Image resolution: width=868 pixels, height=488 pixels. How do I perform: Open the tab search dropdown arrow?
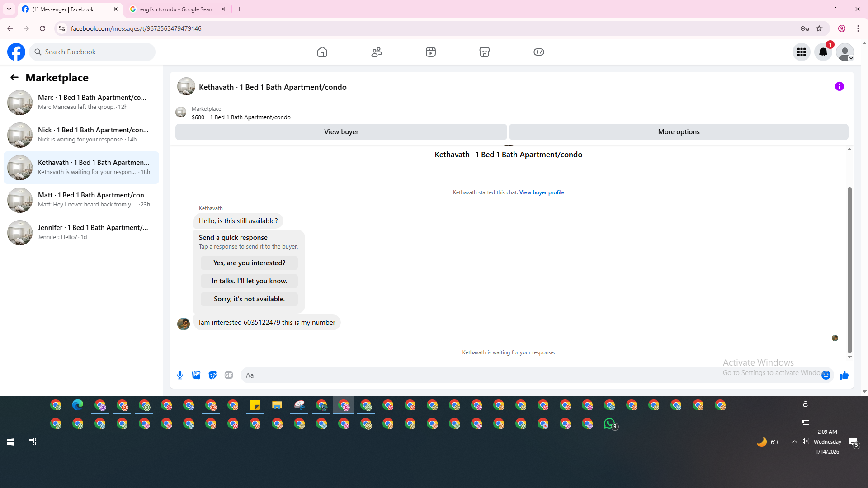(9, 9)
